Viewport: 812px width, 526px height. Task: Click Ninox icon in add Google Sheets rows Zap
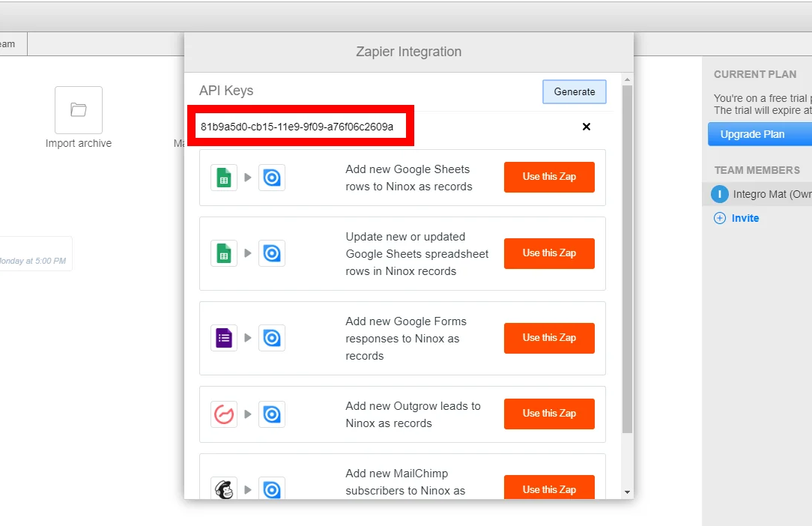272,178
